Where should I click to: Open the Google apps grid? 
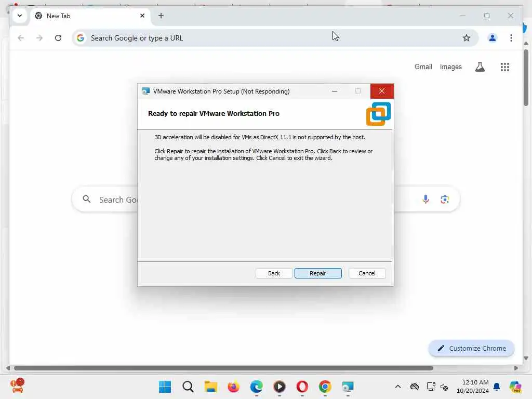tap(505, 67)
